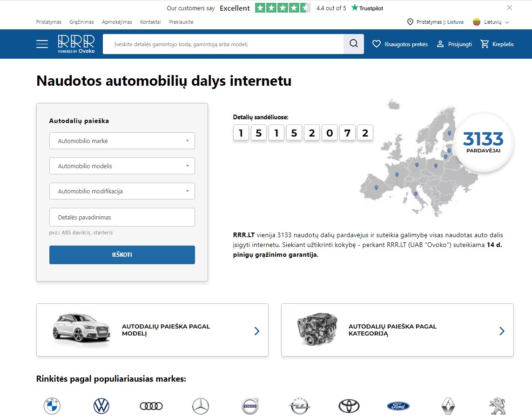This screenshot has width=532, height=418.
Task: Click the Trustpilot star rating
Action: (x=282, y=8)
